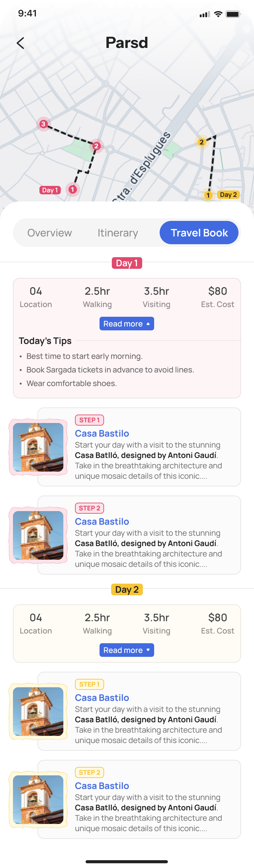Open the Casa Bastilo link in Step 1
This screenshot has width=254, height=868.
[x=101, y=433]
